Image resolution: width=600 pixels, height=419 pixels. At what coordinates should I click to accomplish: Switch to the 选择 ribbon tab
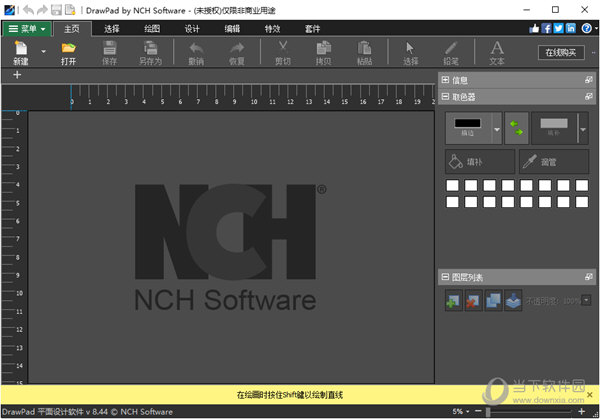pyautogui.click(x=112, y=29)
